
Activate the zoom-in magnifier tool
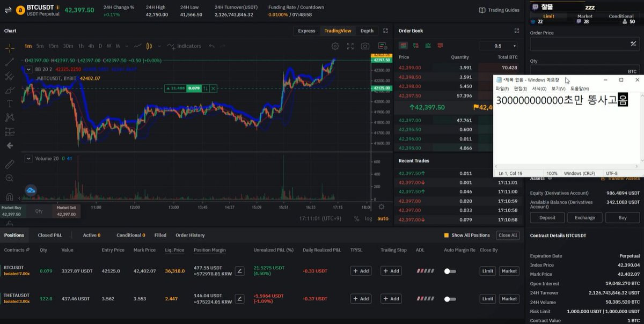pos(10,178)
